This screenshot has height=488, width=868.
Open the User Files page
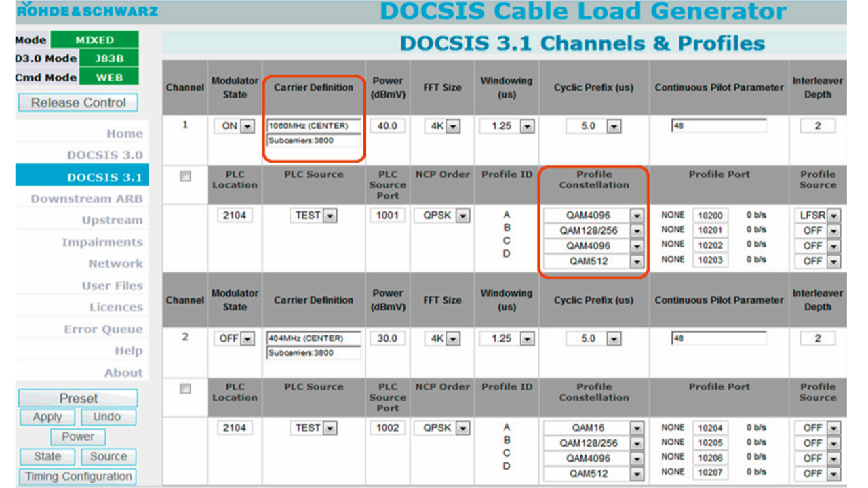[113, 285]
